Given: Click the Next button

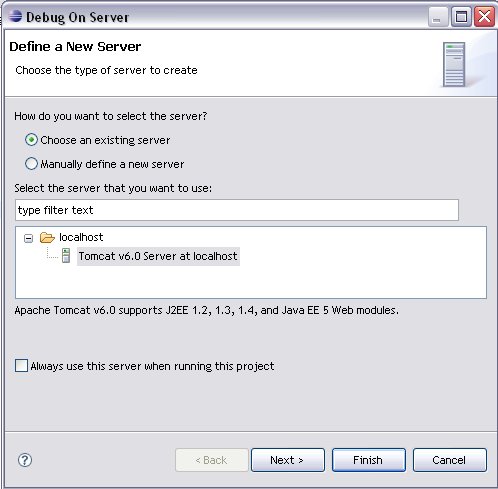Looking at the screenshot, I should click(x=288, y=460).
